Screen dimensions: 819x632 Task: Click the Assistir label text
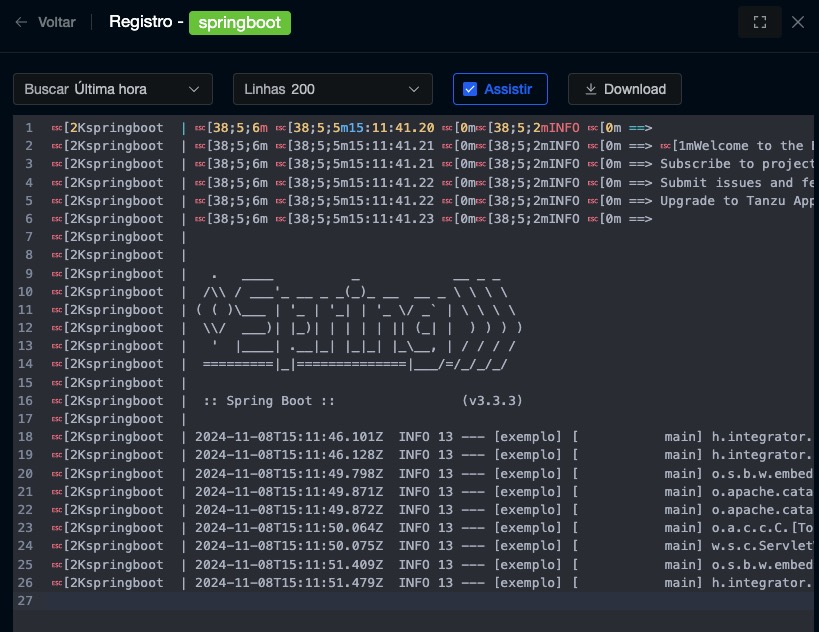[x=508, y=89]
